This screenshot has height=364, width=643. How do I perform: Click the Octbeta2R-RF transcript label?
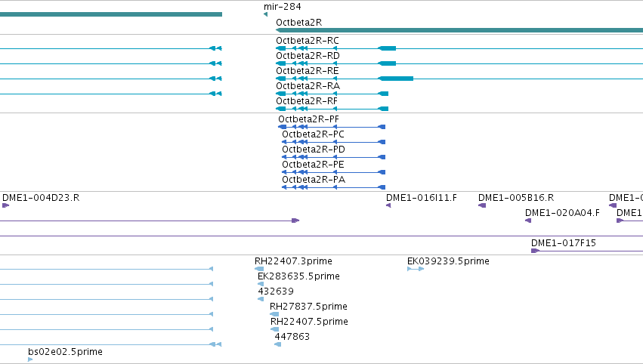307,101
